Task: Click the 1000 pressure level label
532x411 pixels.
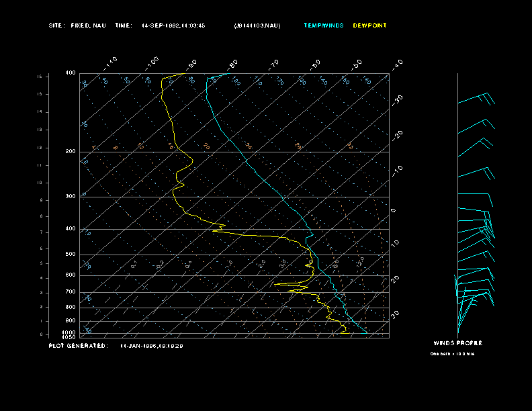Action: tap(70, 332)
